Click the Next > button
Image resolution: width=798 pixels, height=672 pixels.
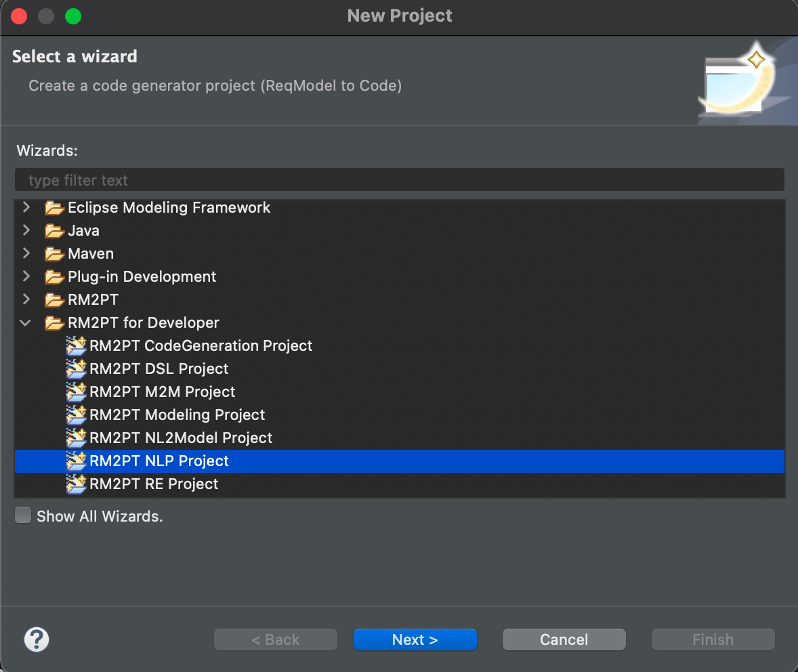pos(415,639)
